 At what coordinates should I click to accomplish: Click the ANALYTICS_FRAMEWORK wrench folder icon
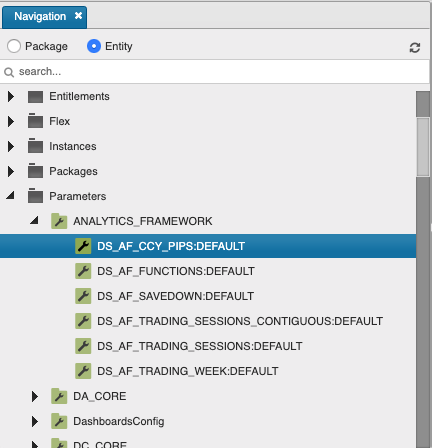(59, 221)
